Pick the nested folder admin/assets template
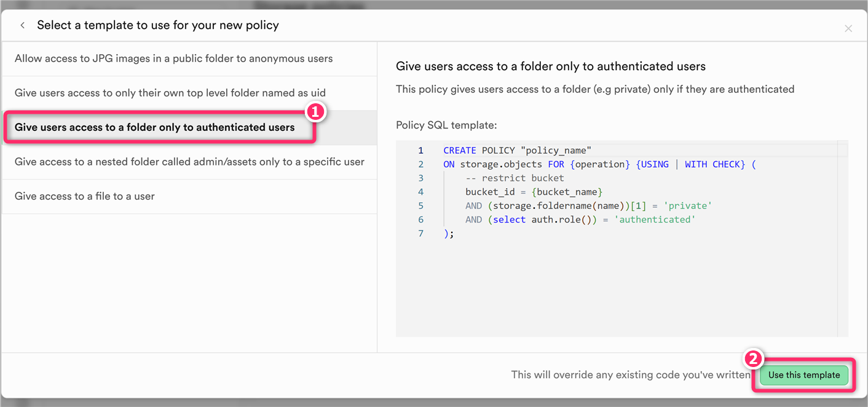This screenshot has width=868, height=407. pos(189,162)
